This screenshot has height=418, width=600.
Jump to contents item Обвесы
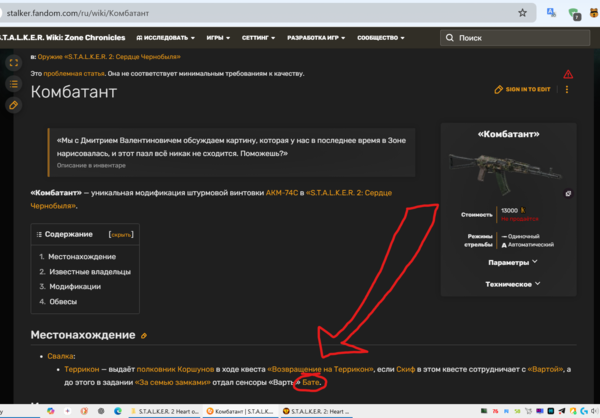click(x=63, y=302)
